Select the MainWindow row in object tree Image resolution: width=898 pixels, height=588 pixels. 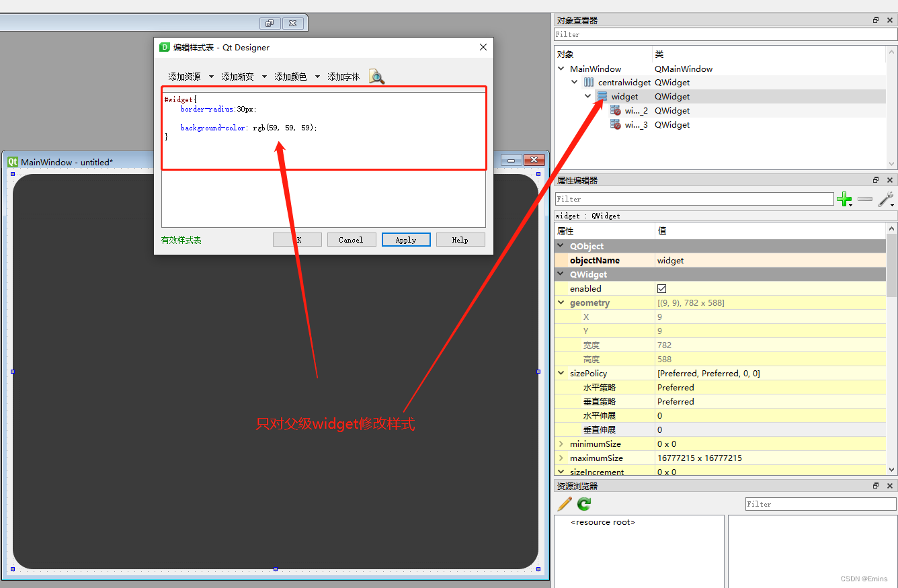click(720, 69)
